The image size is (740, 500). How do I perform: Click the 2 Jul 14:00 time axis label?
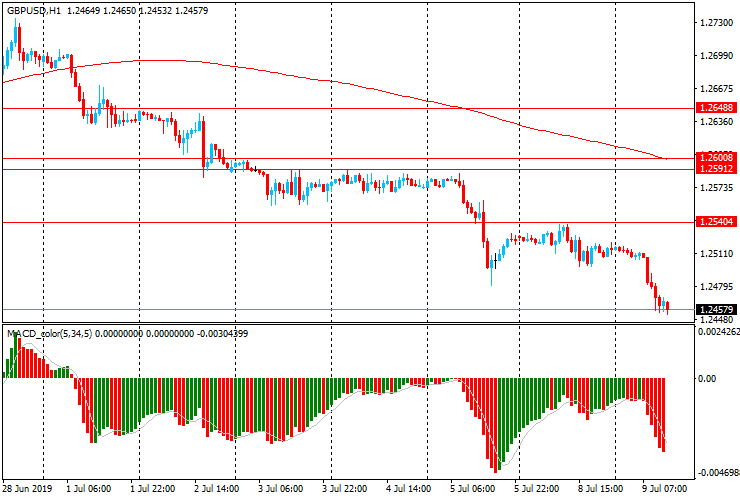(217, 489)
